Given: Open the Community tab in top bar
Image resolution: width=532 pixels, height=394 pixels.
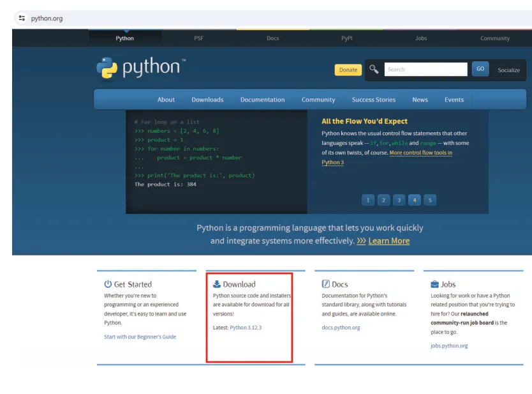Looking at the screenshot, I should [x=495, y=38].
